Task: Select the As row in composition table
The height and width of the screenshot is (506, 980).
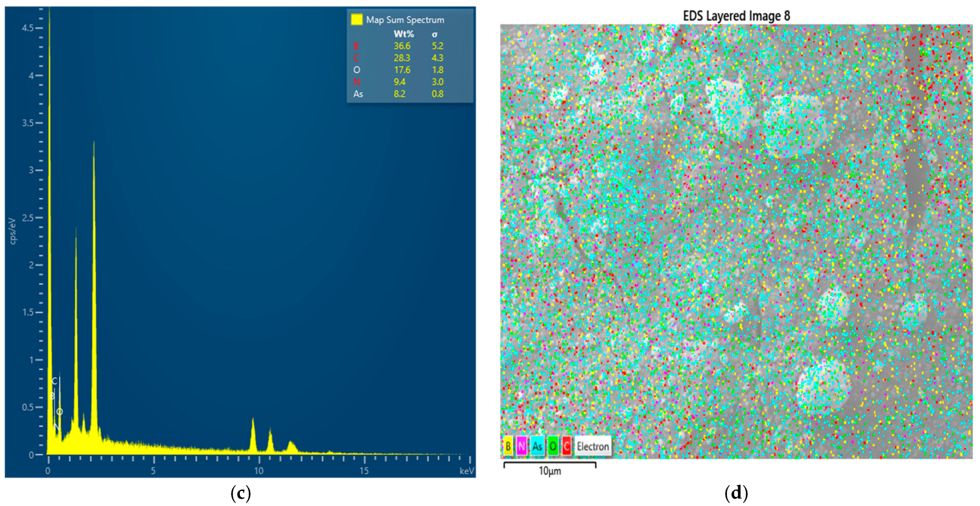Action: tap(358, 94)
